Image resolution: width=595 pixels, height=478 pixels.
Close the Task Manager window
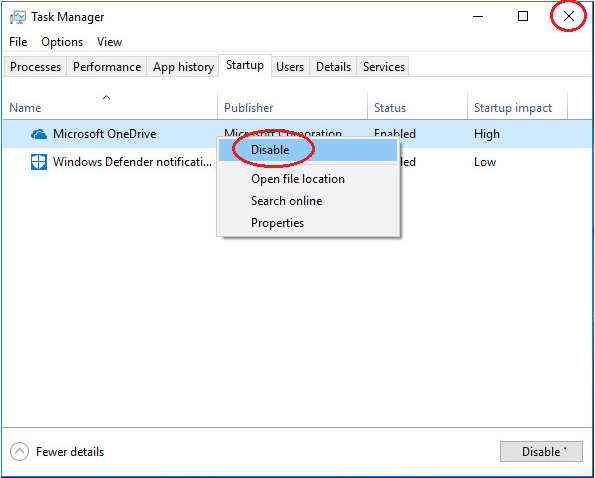(x=568, y=16)
